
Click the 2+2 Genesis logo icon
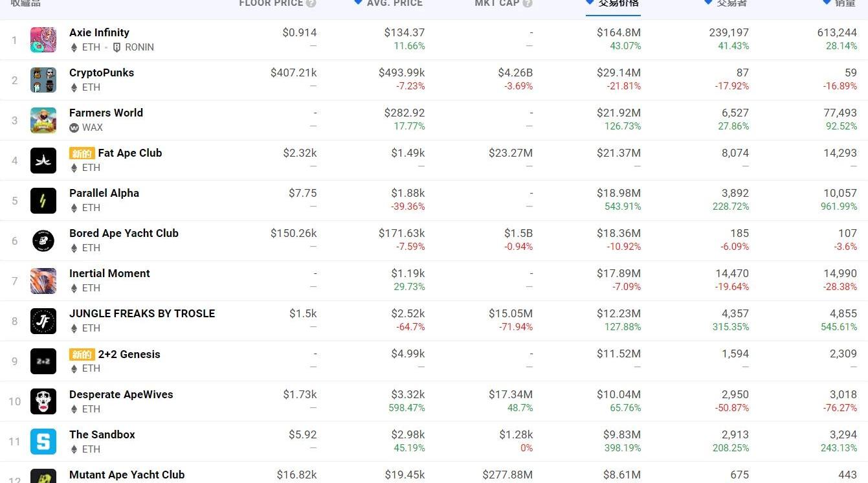(x=43, y=361)
